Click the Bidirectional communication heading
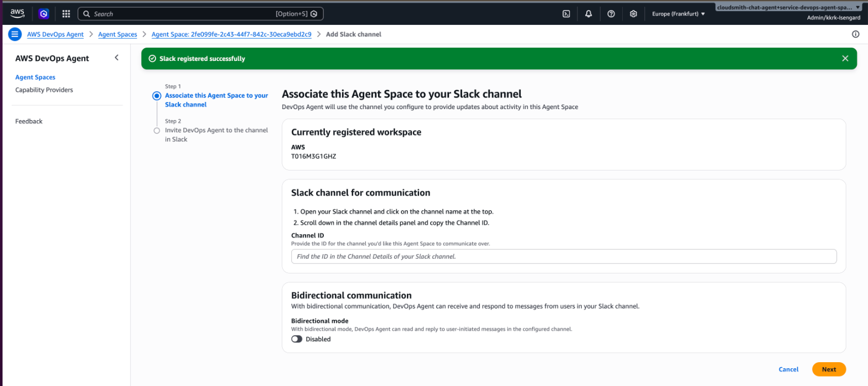Viewport: 868px width, 386px height. tap(351, 296)
